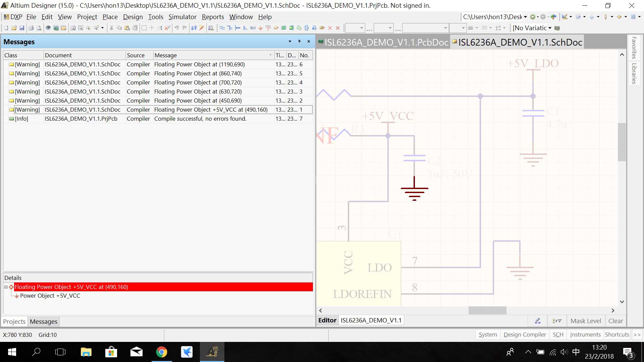Click the Save document icon

[x=22, y=28]
